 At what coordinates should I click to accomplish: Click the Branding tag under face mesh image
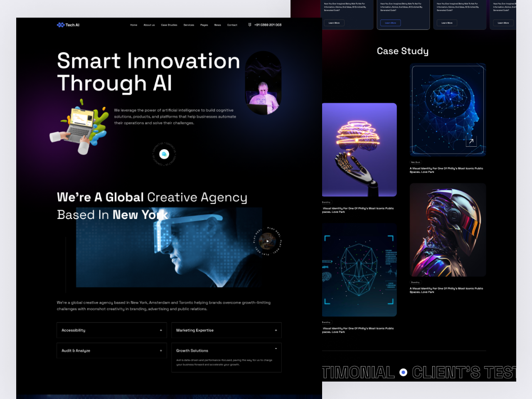pos(326,322)
